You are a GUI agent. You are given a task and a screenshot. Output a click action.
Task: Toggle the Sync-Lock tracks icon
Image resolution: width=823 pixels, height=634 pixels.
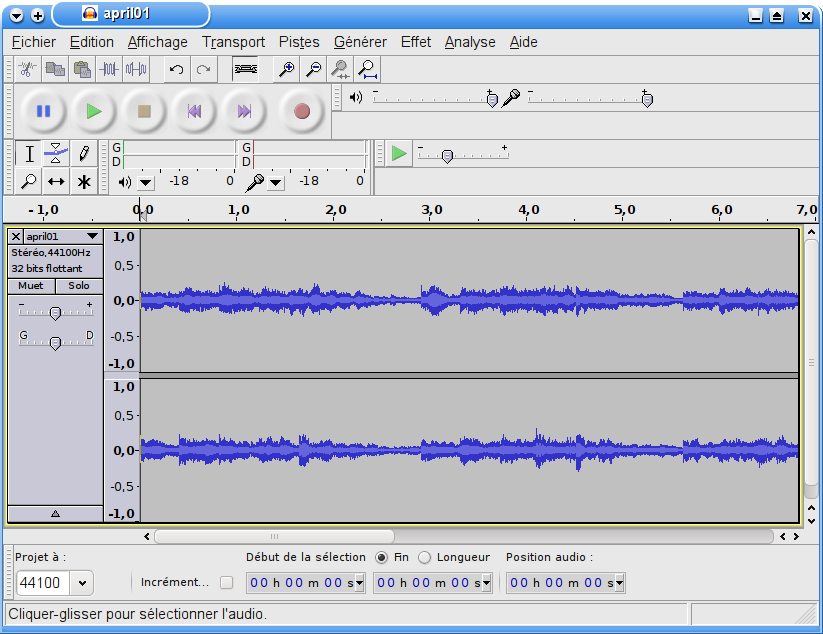[245, 69]
